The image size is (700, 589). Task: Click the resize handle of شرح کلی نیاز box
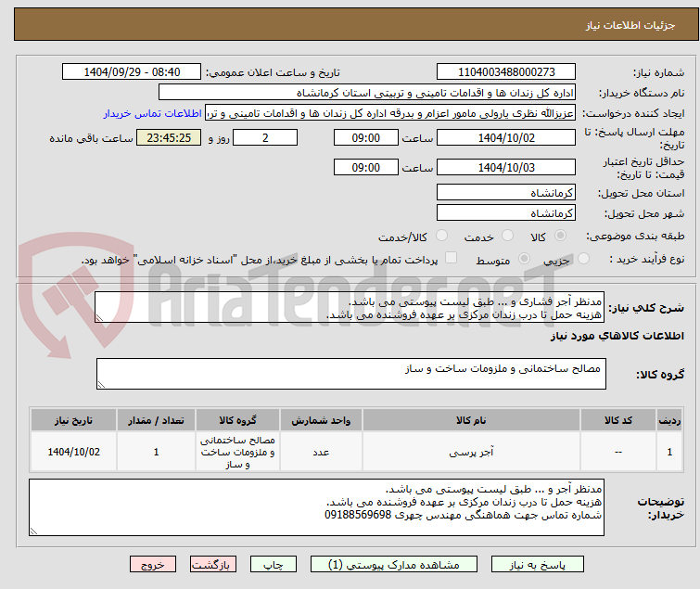pyautogui.click(x=99, y=318)
